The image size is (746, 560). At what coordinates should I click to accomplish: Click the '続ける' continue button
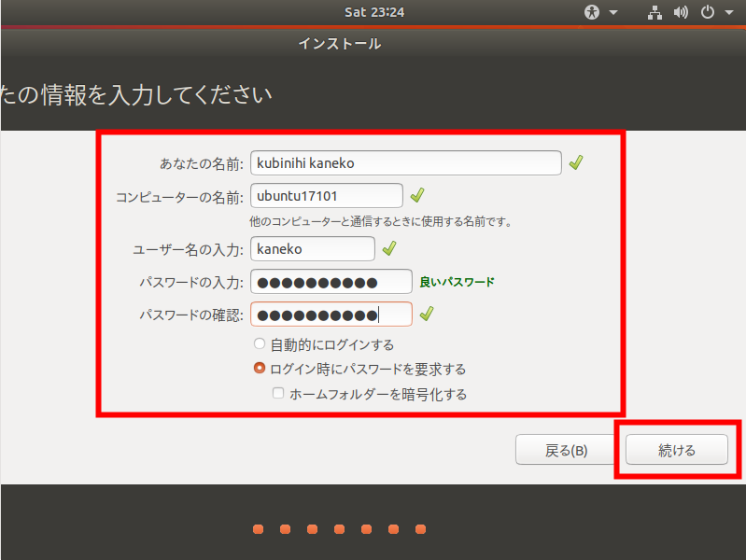677,449
